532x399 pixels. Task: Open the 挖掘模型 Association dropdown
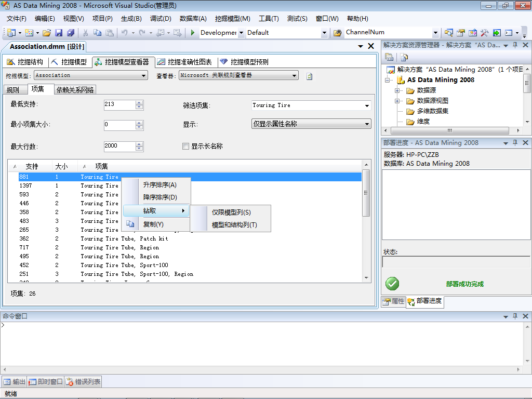(x=144, y=76)
